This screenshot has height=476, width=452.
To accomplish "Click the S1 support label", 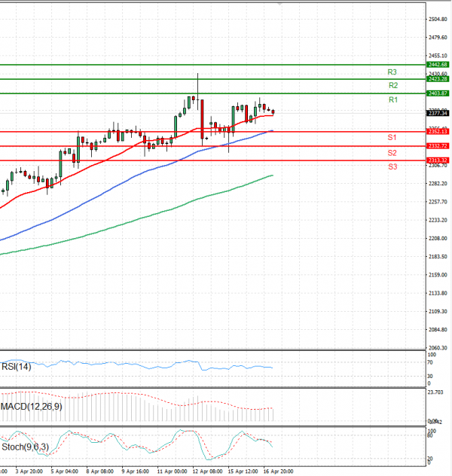I will point(392,138).
